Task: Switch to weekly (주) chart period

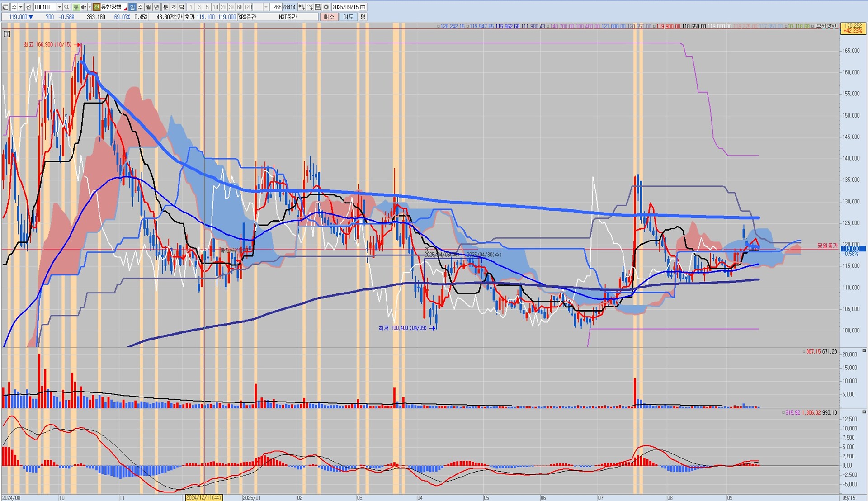Action: (140, 7)
